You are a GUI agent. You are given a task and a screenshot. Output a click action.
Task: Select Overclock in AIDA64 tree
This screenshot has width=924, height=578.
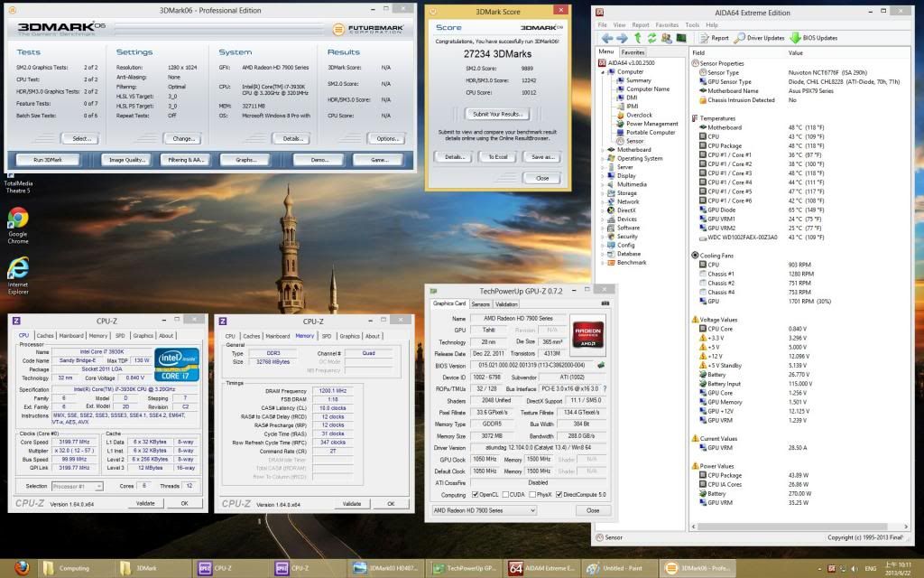point(640,115)
